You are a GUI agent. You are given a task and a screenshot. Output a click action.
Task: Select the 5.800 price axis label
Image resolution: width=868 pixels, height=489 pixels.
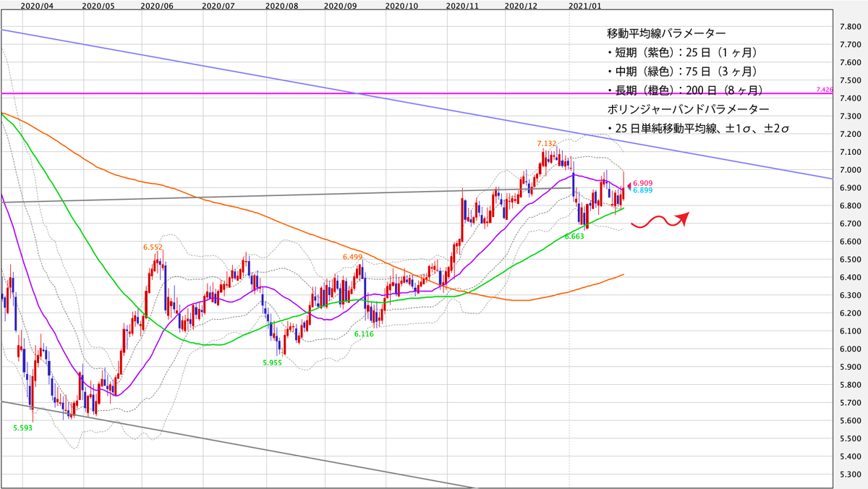(849, 385)
